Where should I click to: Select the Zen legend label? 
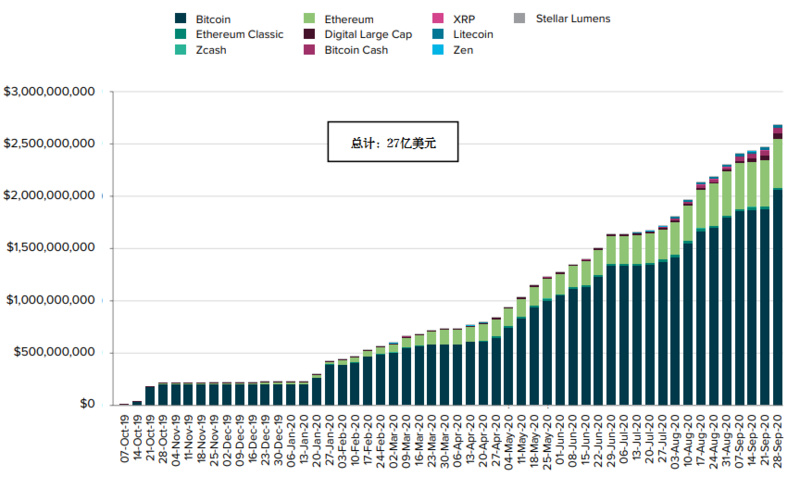pyautogui.click(x=463, y=50)
